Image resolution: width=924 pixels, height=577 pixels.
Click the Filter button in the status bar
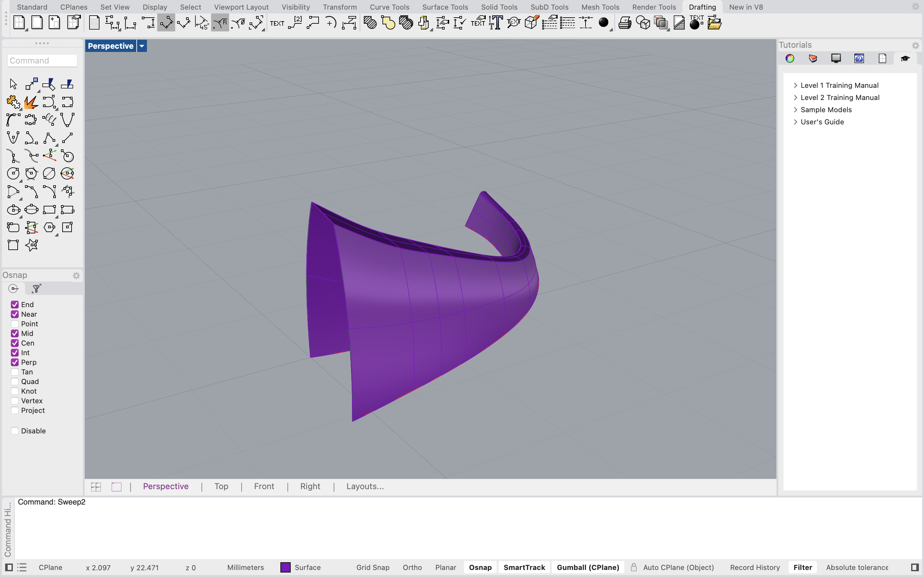pos(803,567)
